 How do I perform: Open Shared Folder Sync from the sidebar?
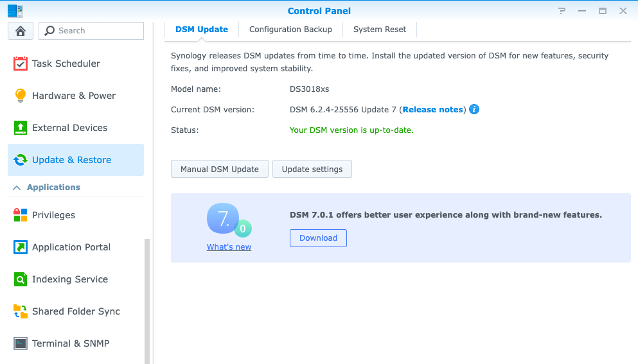click(76, 311)
